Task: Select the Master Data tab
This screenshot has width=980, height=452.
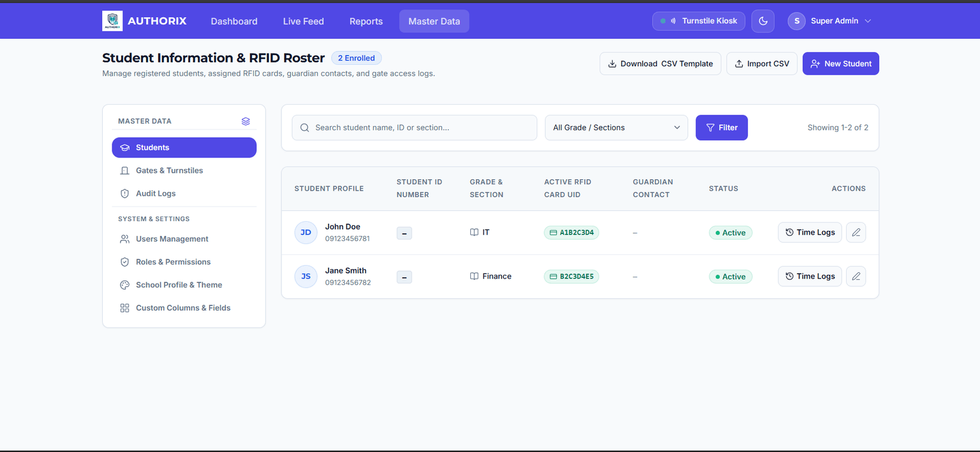Action: pos(434,21)
